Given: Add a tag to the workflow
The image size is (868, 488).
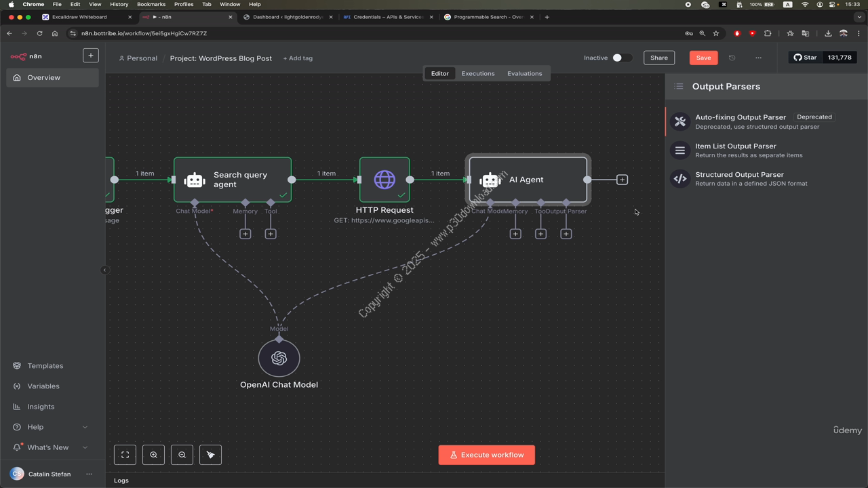Looking at the screenshot, I should point(298,58).
